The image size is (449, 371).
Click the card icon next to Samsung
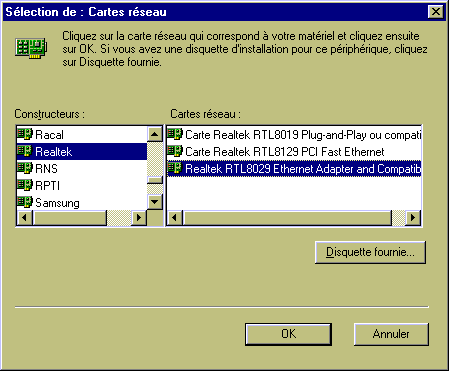click(x=25, y=202)
